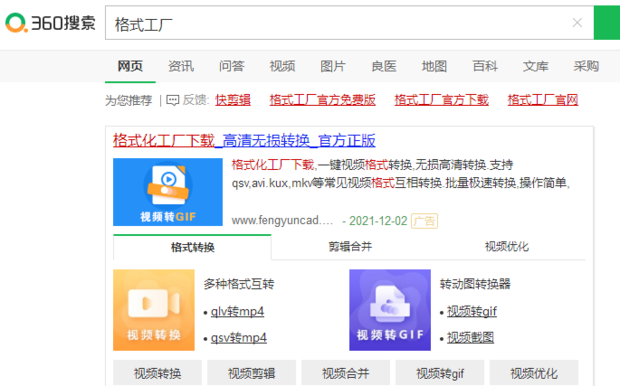The image size is (620, 386).
Task: Open the 格式工厂官方免费版 suggestion link
Action: coord(323,100)
